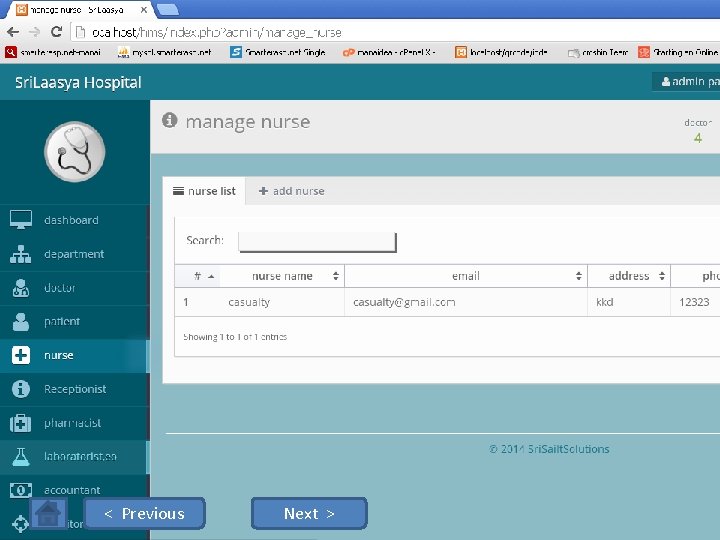Open the department menu item
Viewport: 720px width, 540px height.
pyautogui.click(x=74, y=254)
